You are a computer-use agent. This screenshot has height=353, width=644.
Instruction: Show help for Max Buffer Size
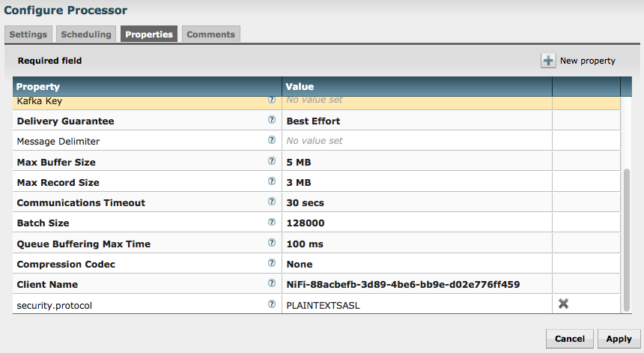[x=272, y=161]
